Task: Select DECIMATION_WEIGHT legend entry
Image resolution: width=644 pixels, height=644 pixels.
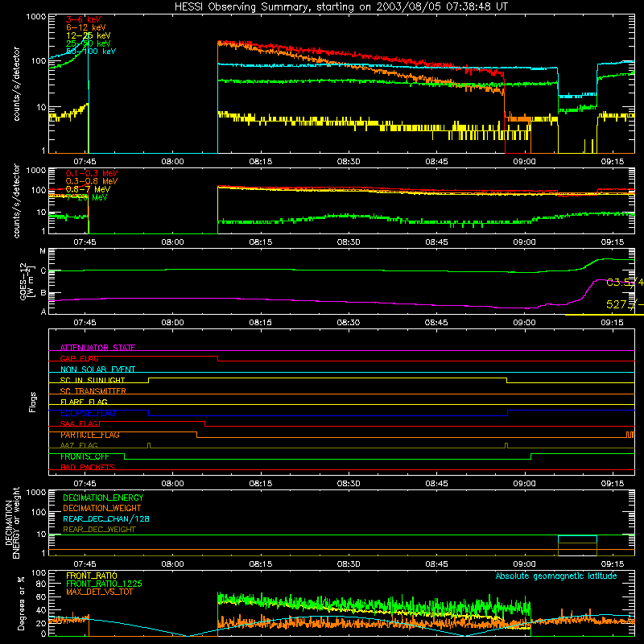Action: (102, 508)
